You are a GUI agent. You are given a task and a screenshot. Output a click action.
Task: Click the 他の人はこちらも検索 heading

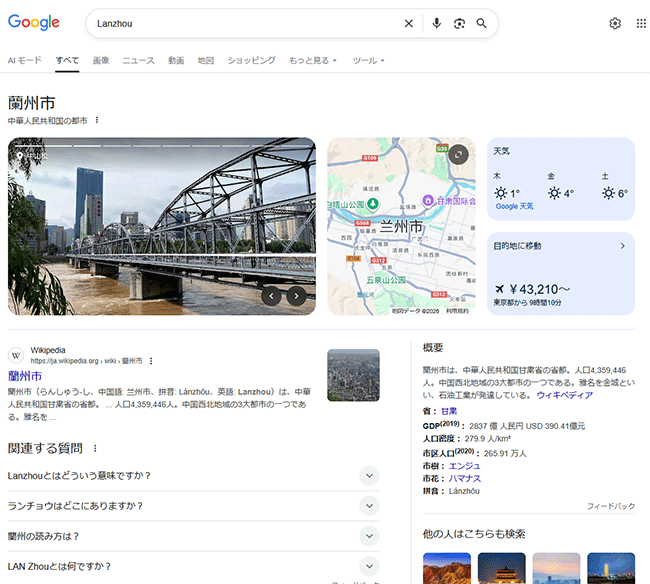[x=474, y=534]
